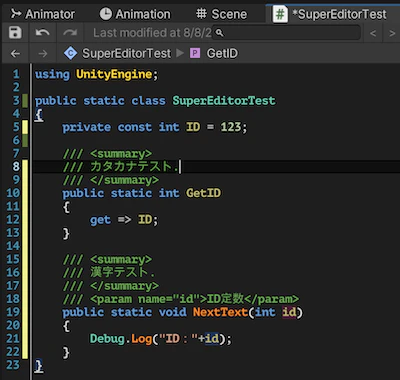The image size is (400, 380).
Task: Click the 'Last modified at' label
Action: (x=152, y=33)
